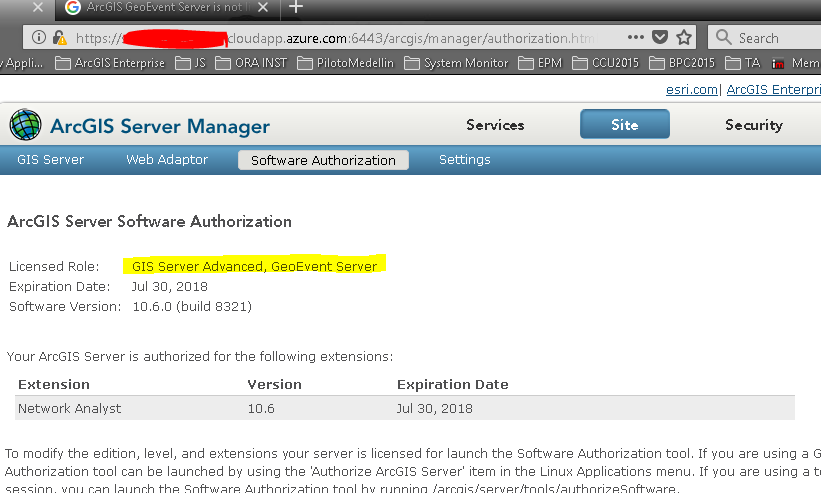Click the 'Extension' column header
The width and height of the screenshot is (821, 493).
click(54, 385)
